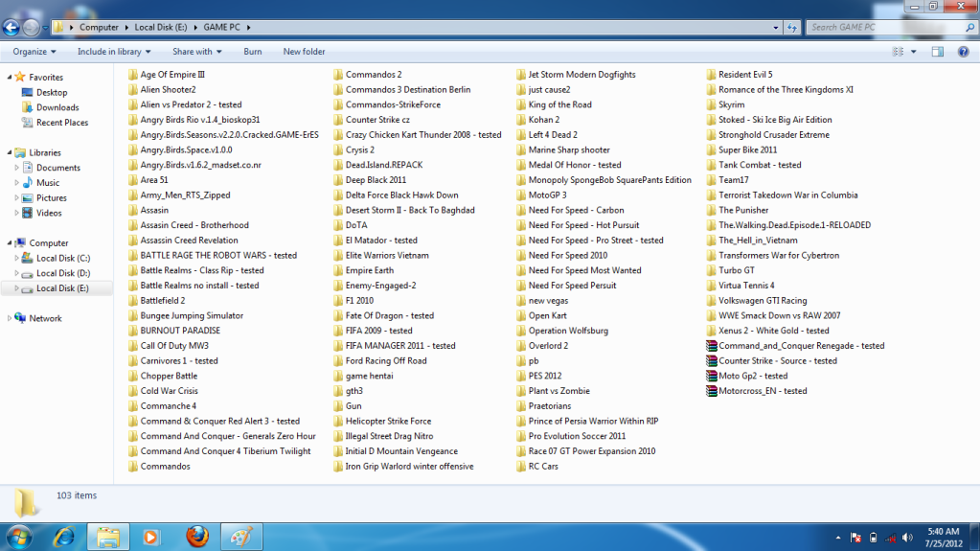The width and height of the screenshot is (980, 551).
Task: Click the New folder button
Action: point(304,52)
